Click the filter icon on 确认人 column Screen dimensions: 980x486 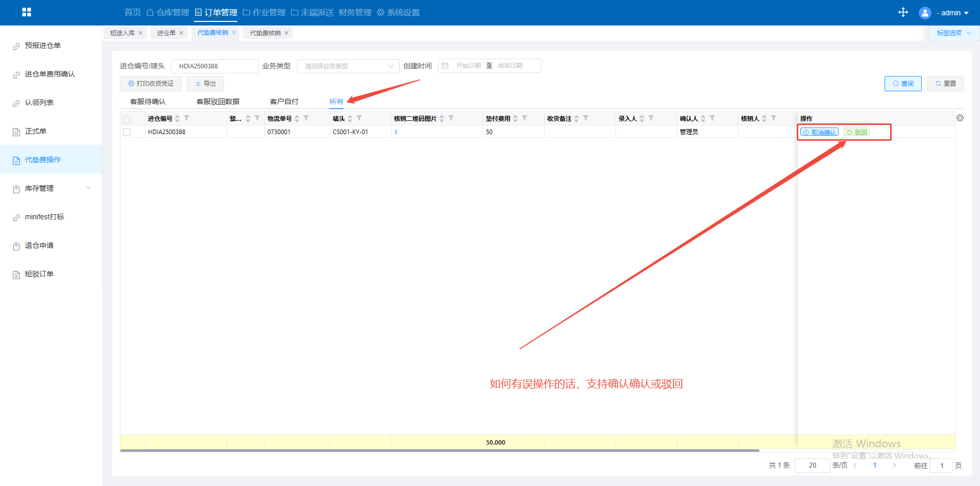click(x=713, y=118)
